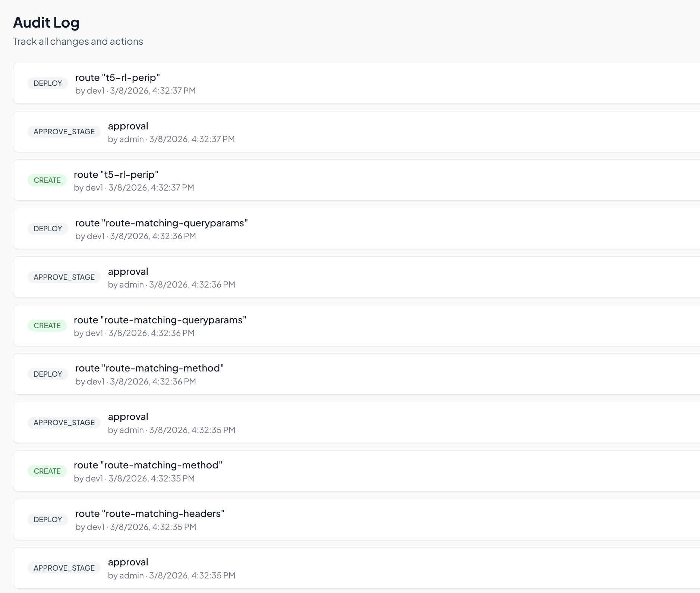This screenshot has height=593, width=700.
Task: Click the CREATE badge for route-matching-method
Action: (47, 471)
